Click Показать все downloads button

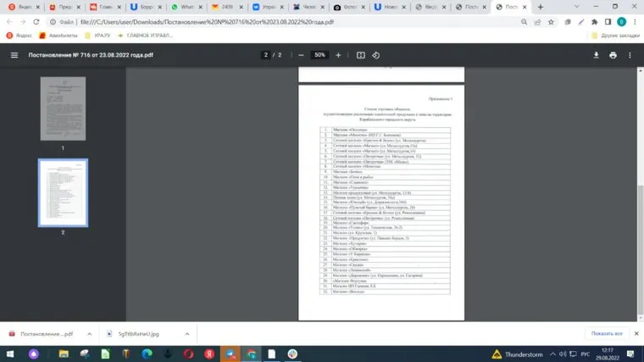point(608,333)
